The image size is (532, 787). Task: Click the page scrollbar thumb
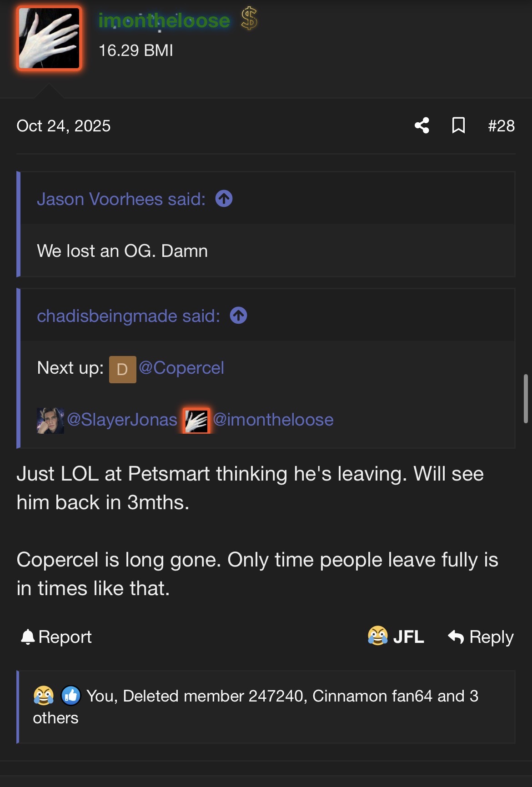click(526, 399)
